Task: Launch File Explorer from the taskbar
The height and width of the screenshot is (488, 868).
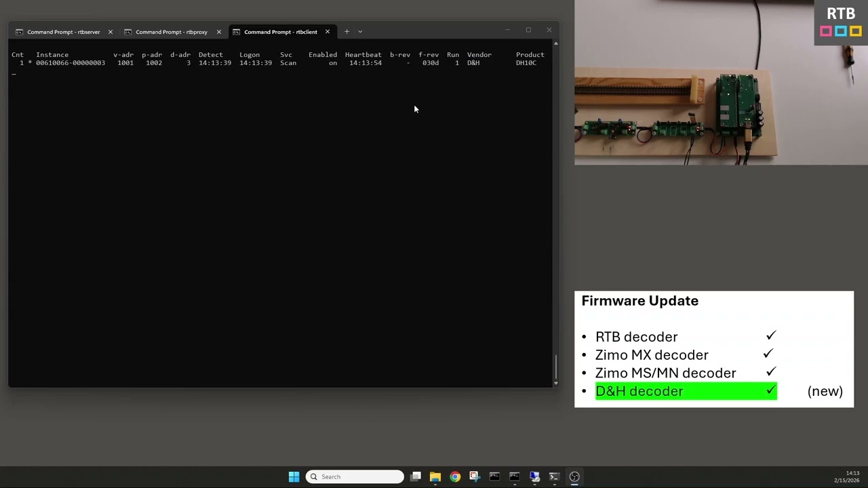Action: (x=435, y=476)
